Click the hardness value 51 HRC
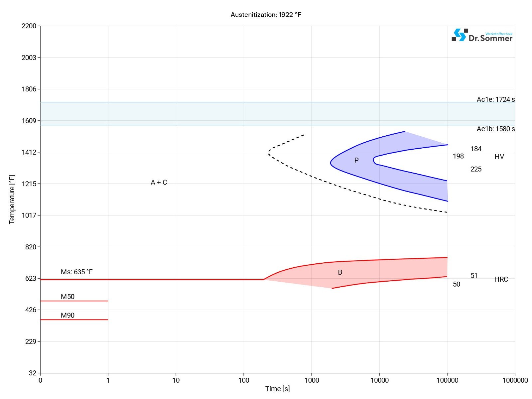Viewport: 532px width, 399px height. (474, 275)
